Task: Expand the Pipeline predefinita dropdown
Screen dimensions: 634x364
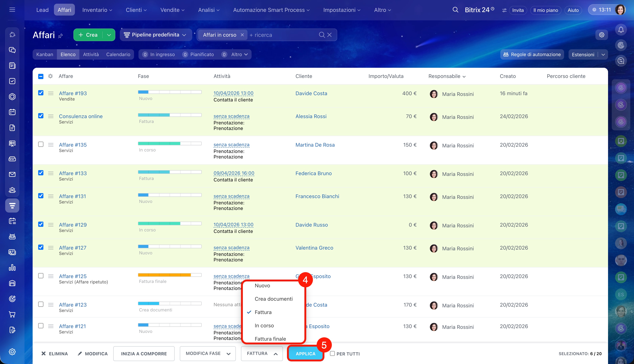Action: pos(156,35)
